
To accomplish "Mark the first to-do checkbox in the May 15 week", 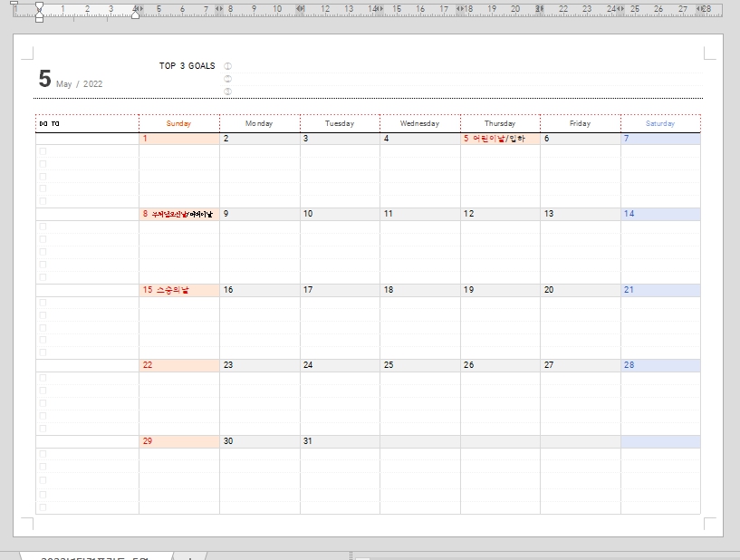I will tap(43, 302).
